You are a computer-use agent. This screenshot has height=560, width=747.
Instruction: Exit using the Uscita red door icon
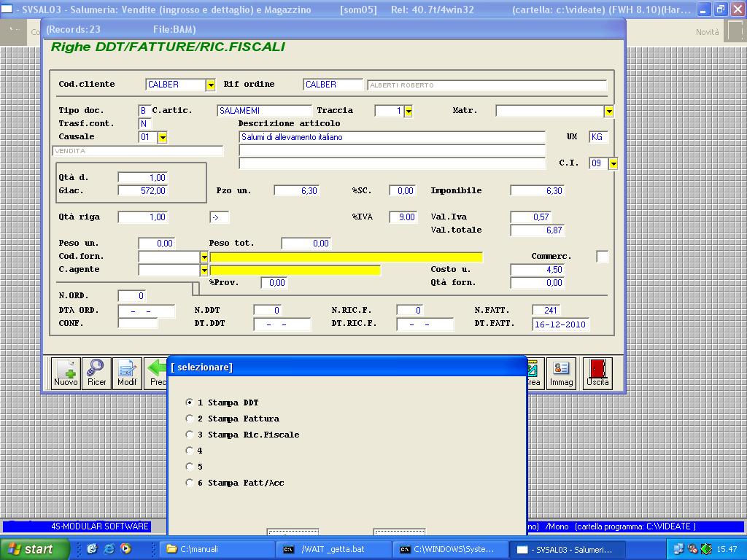tap(597, 373)
